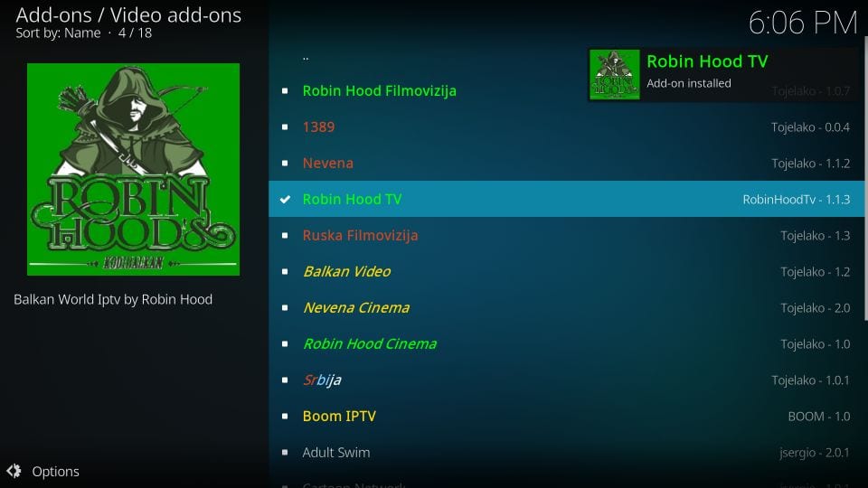This screenshot has height=488, width=868.
Task: Select Nevena Cinema from the list
Action: (567, 307)
